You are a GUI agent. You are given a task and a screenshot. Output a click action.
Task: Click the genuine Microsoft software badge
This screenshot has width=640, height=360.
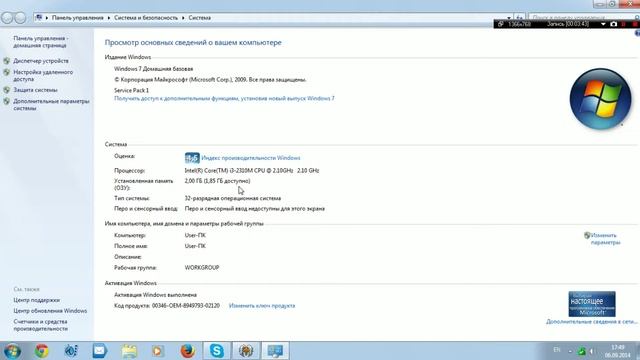[x=592, y=304]
